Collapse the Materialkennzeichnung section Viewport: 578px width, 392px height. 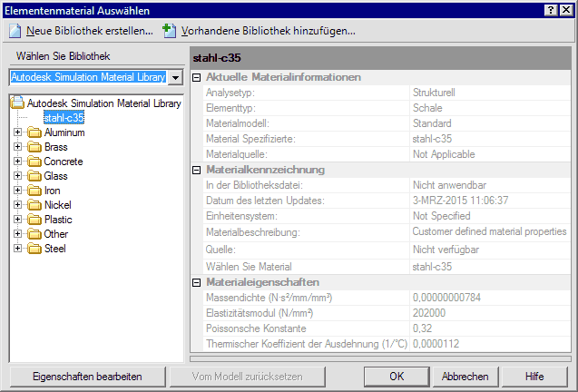pyautogui.click(x=197, y=170)
